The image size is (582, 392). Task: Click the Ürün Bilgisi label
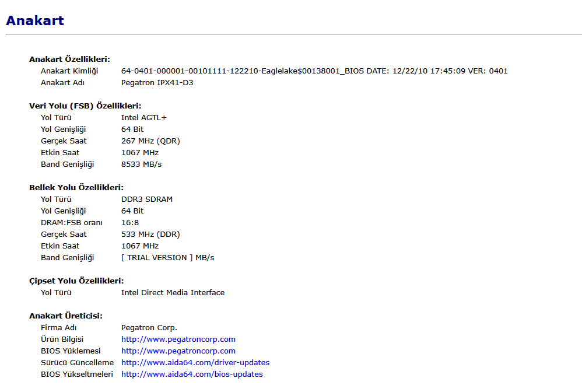click(x=62, y=339)
